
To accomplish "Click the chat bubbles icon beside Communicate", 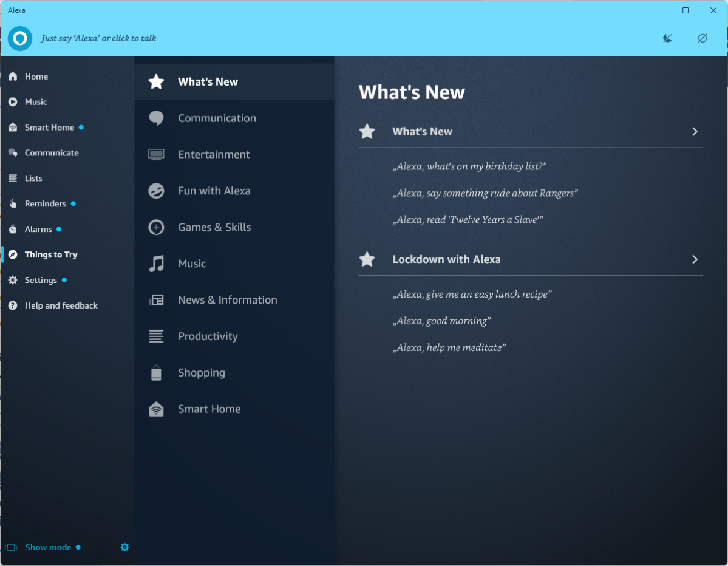I will (x=13, y=153).
